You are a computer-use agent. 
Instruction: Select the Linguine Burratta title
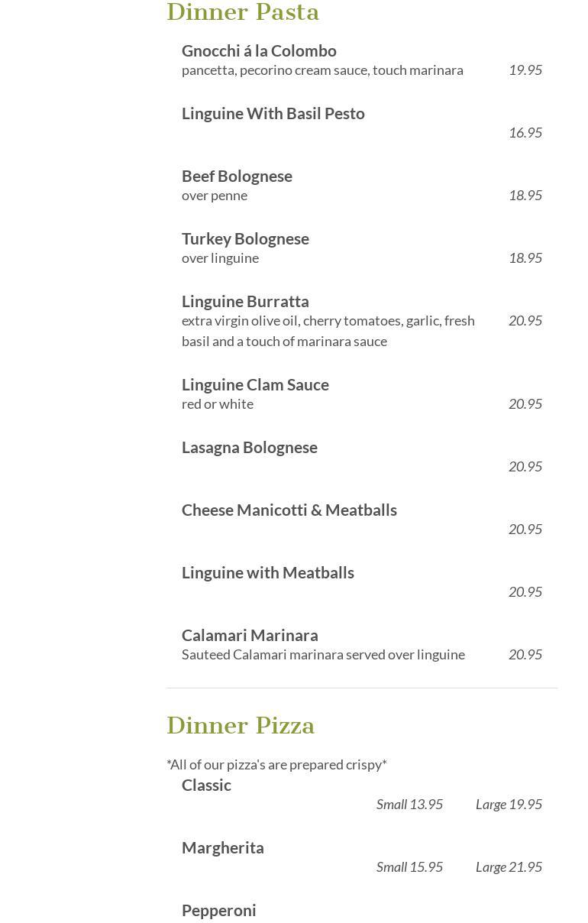coord(245,301)
